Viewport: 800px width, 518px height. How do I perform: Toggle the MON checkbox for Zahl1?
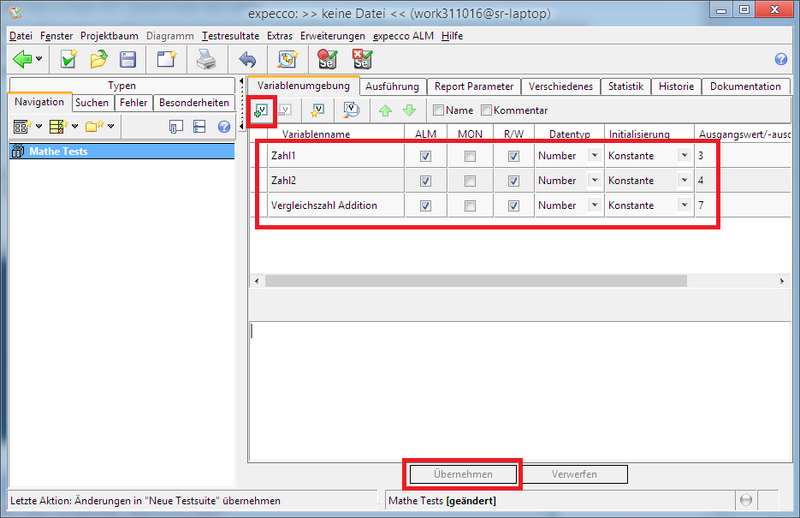click(470, 156)
